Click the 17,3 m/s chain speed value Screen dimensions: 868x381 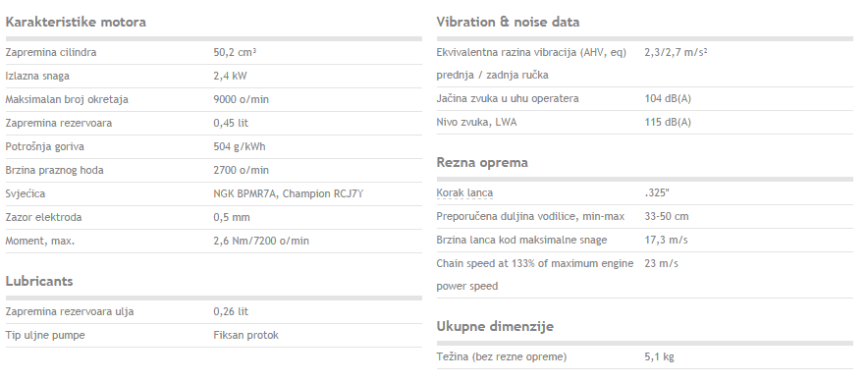(x=666, y=240)
